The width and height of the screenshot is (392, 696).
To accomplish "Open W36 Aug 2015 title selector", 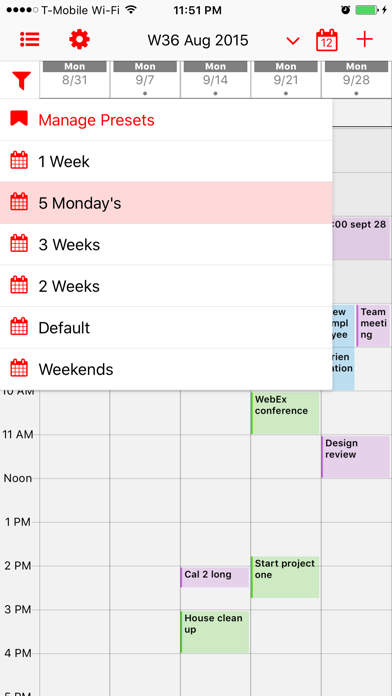I will [198, 40].
